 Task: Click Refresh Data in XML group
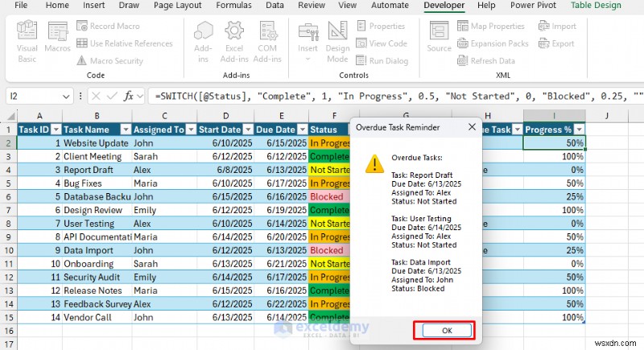[x=486, y=60]
